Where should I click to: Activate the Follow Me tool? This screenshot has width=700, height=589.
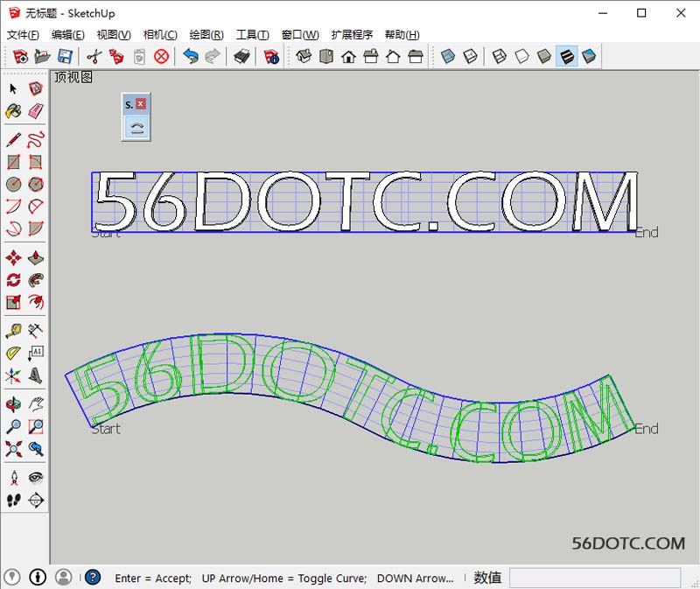36,280
